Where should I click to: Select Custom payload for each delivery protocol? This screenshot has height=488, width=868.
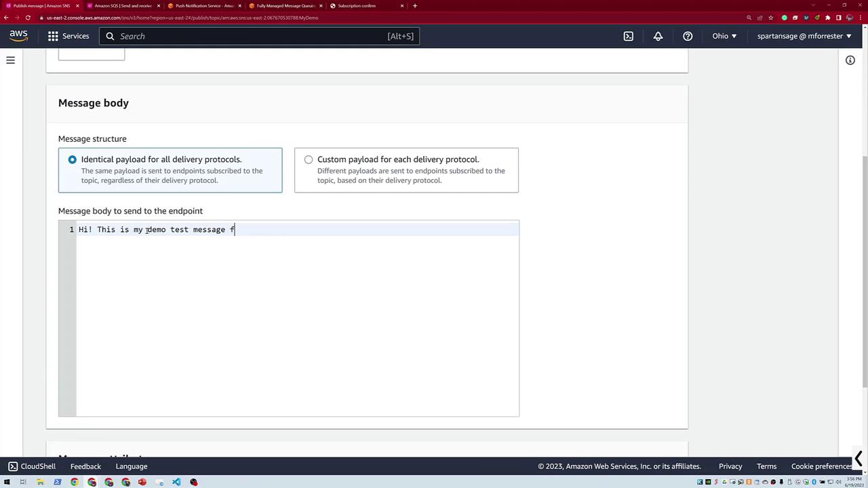pyautogui.click(x=406, y=170)
